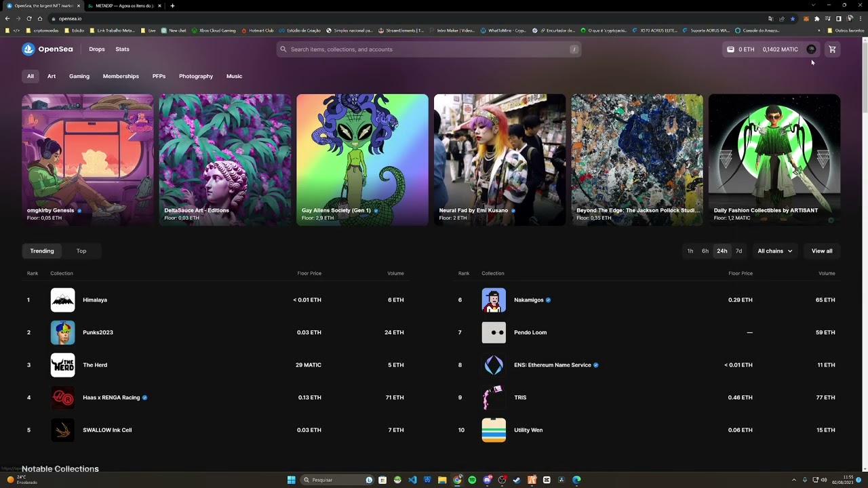
Task: Open ENS Ethereum Name Service logo
Action: (x=494, y=365)
